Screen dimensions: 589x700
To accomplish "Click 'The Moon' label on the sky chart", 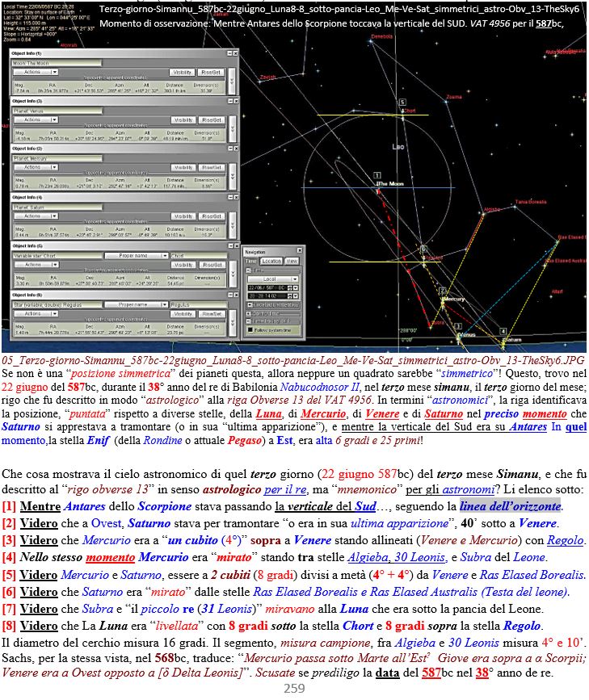I will (390, 183).
